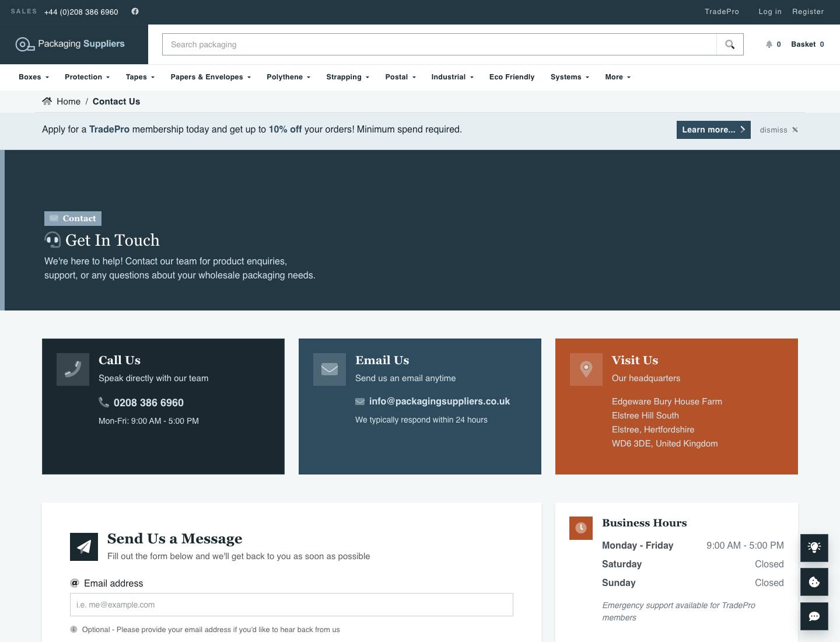This screenshot has height=642, width=840.
Task: Click the info@packagingsuppliers.co.uk email link
Action: 439,402
